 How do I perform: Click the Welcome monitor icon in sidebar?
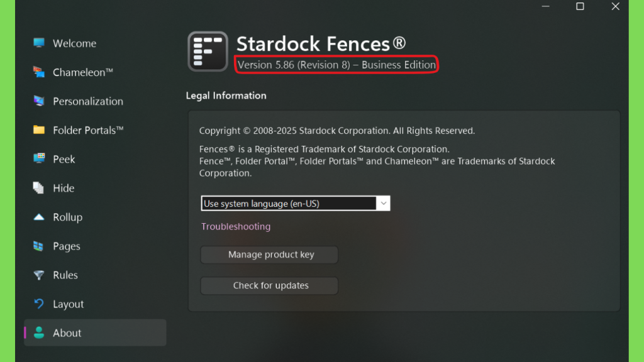[x=39, y=43]
